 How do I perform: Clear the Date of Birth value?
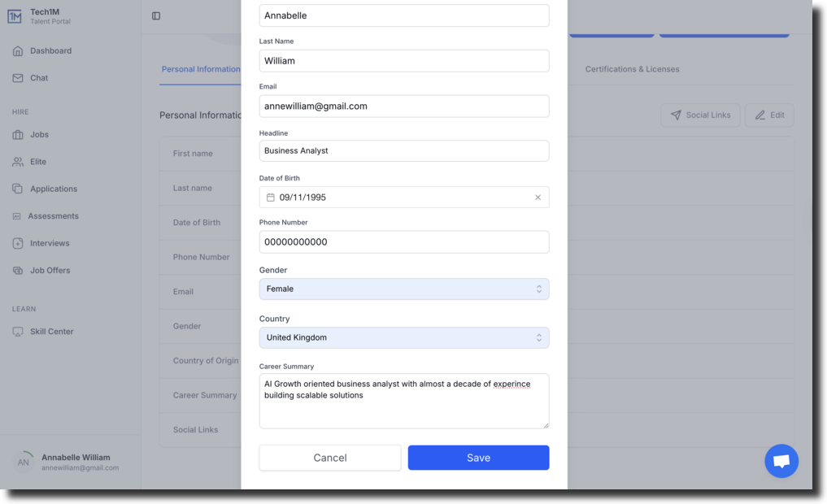[538, 198]
